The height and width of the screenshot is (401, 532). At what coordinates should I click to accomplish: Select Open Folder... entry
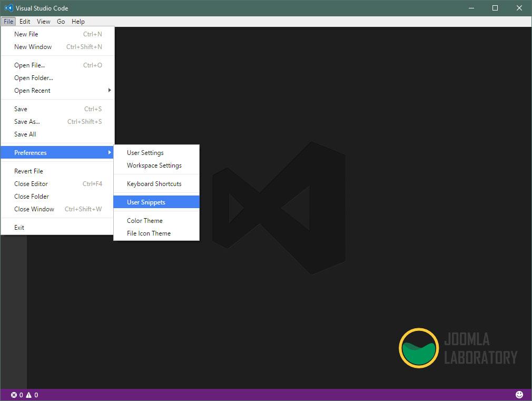[58, 78]
